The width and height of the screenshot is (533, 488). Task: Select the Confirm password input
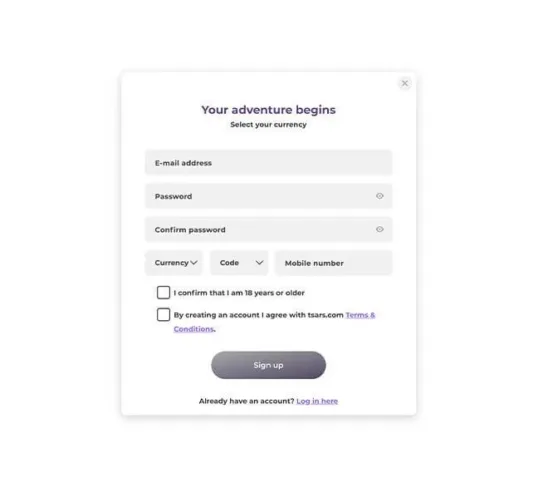pyautogui.click(x=269, y=229)
